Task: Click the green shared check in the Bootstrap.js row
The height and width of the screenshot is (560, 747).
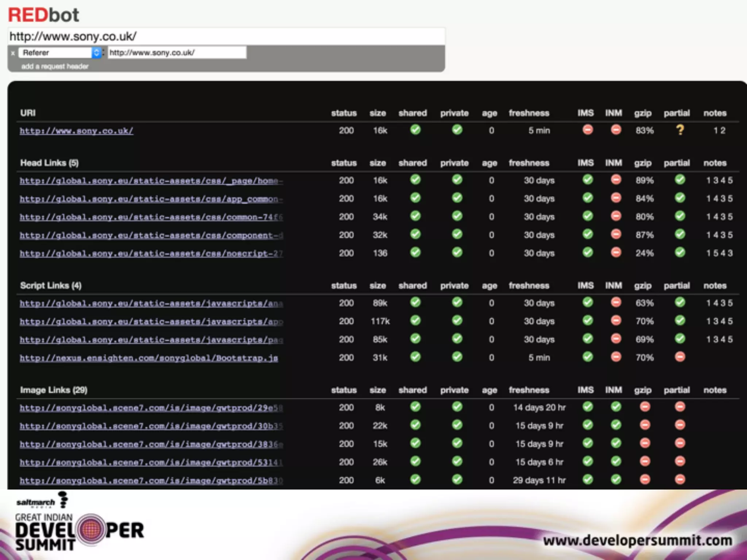Action: (x=415, y=357)
